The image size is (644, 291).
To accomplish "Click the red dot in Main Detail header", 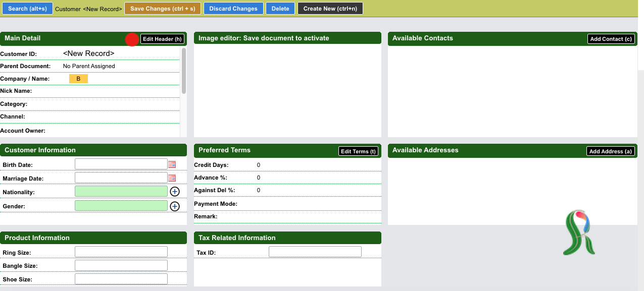I will [132, 39].
